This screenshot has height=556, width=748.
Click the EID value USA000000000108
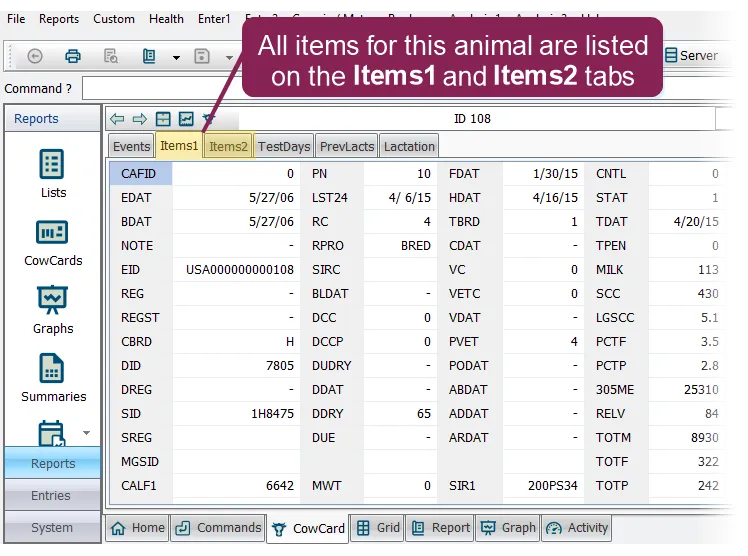(x=239, y=270)
